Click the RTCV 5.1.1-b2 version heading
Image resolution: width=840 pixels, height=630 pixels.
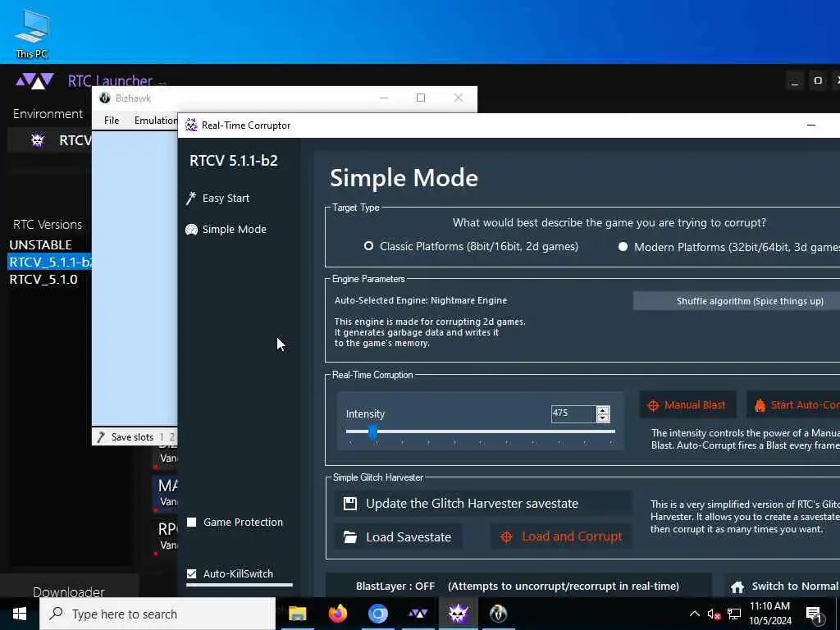pyautogui.click(x=234, y=161)
